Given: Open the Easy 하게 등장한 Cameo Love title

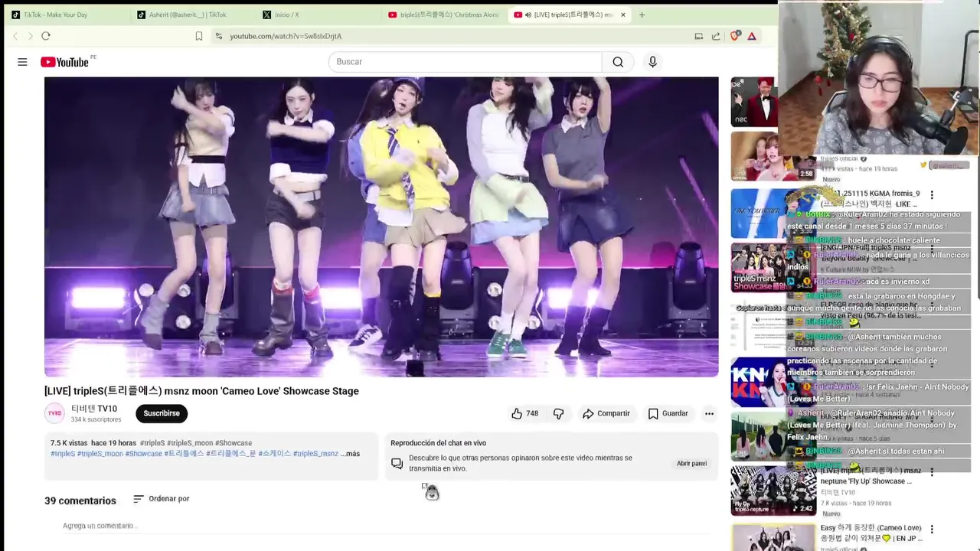Looking at the screenshot, I should click(x=871, y=533).
